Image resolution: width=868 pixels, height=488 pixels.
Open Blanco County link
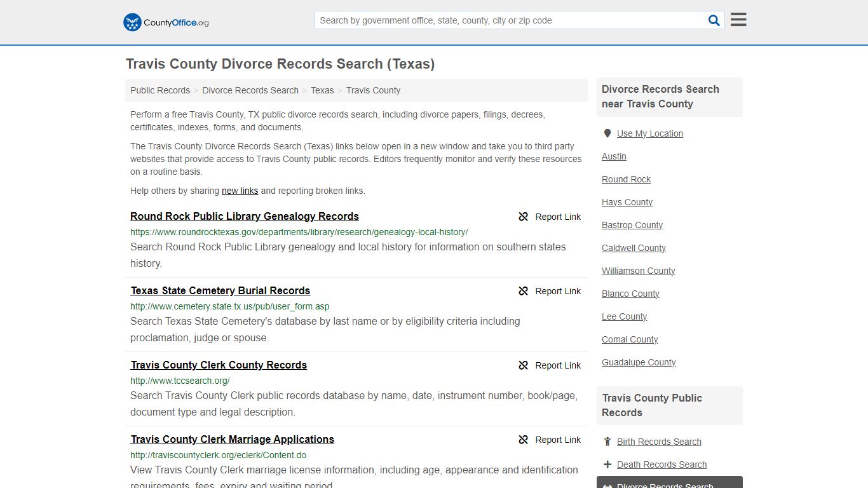coord(630,294)
